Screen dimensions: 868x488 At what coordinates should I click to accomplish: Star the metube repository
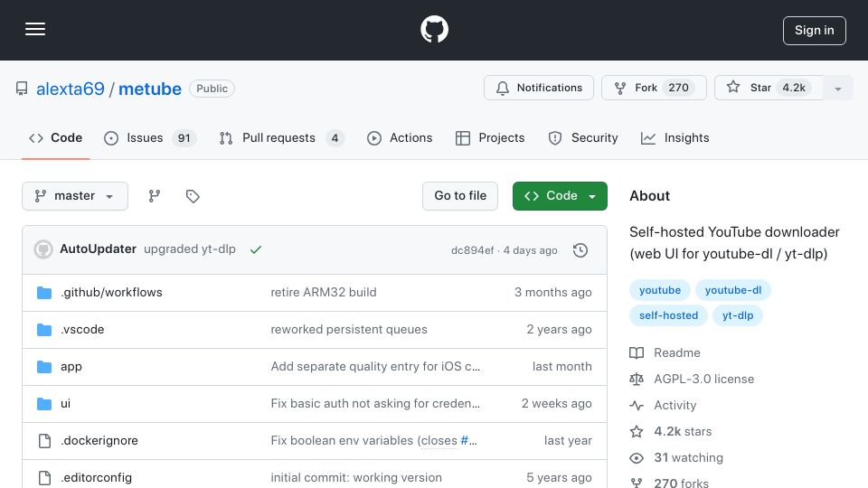(x=769, y=88)
